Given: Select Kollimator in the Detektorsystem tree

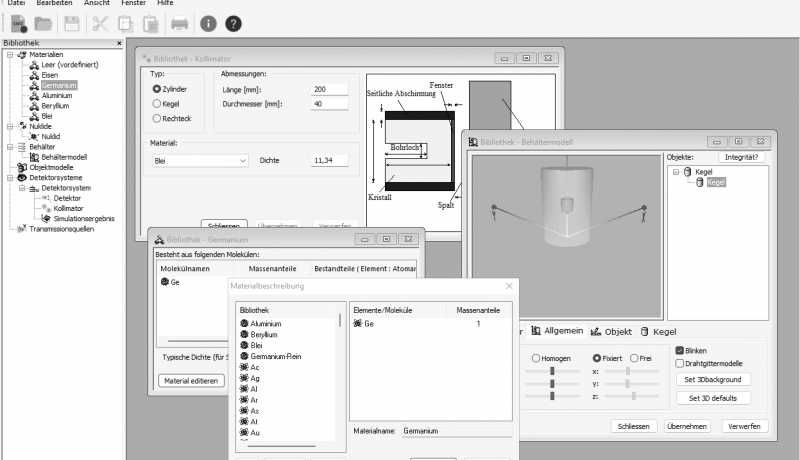Looking at the screenshot, I should coord(68,207).
